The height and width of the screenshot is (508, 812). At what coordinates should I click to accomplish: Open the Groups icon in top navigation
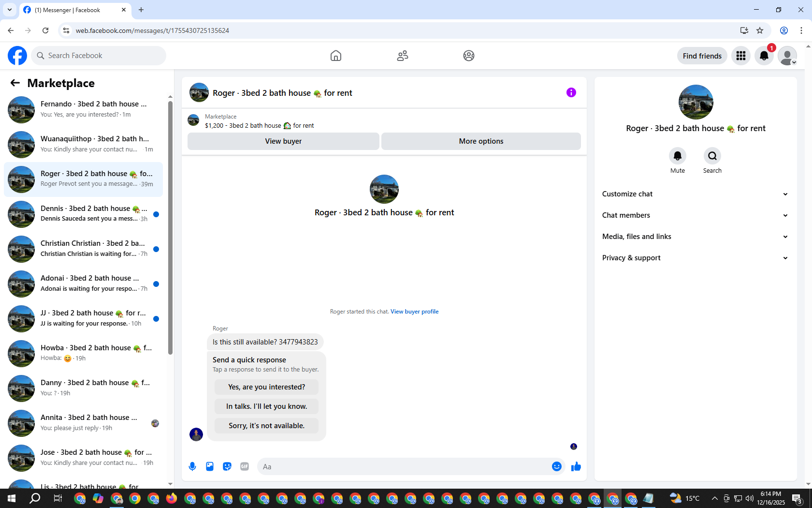pyautogui.click(x=469, y=56)
